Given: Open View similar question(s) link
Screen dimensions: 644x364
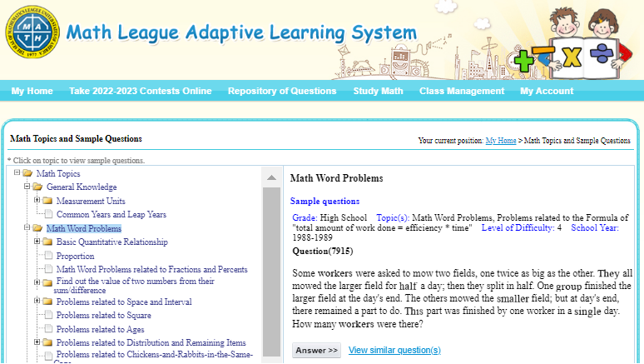Looking at the screenshot, I should click(x=394, y=350).
